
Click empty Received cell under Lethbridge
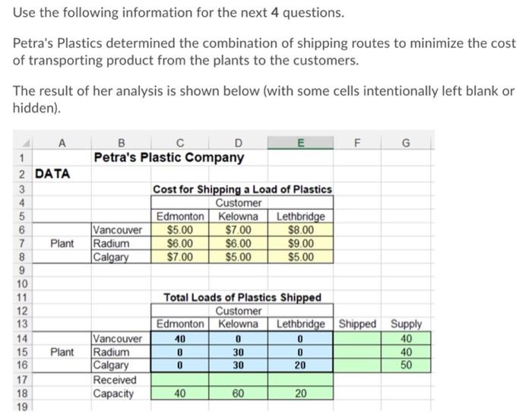[x=300, y=380]
